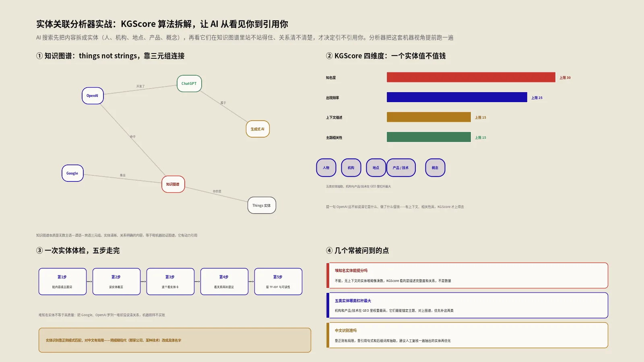This screenshot has height=362, width=644.
Task: Click the green 主题相关性 bar
Action: pos(429,137)
